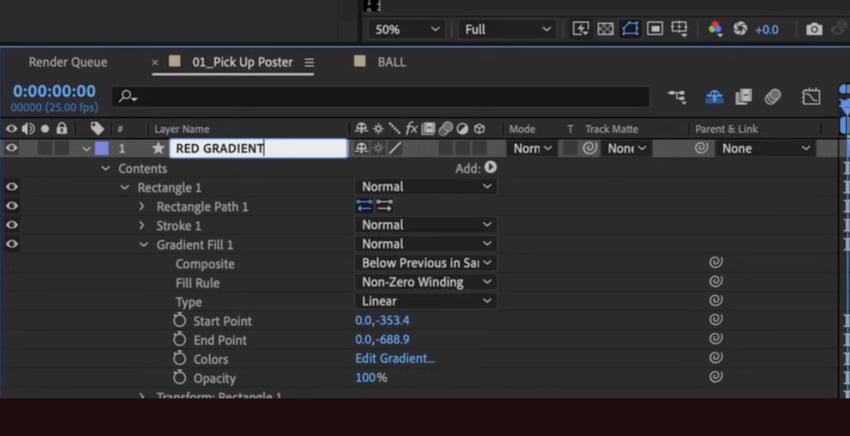Enable the Motion Blur timeline icon
The width and height of the screenshot is (850, 436).
click(772, 97)
